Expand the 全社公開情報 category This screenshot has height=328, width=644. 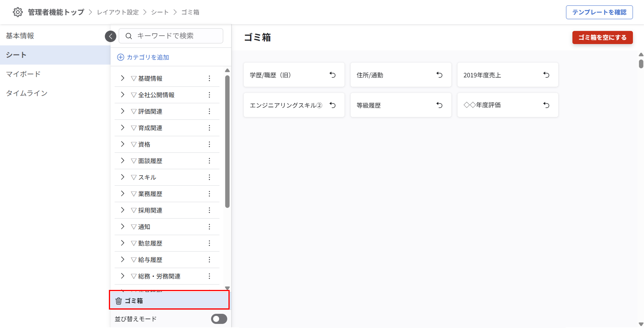tap(123, 95)
